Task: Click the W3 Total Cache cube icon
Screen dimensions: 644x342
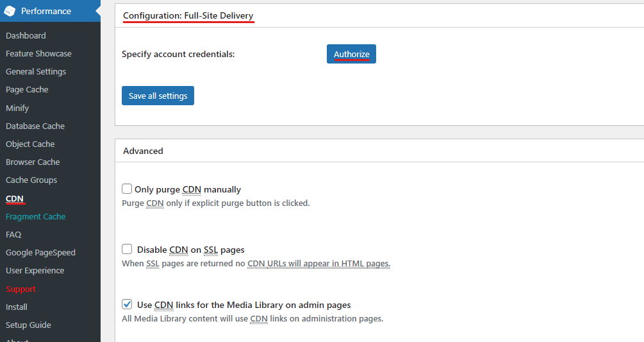Action: 10,11
